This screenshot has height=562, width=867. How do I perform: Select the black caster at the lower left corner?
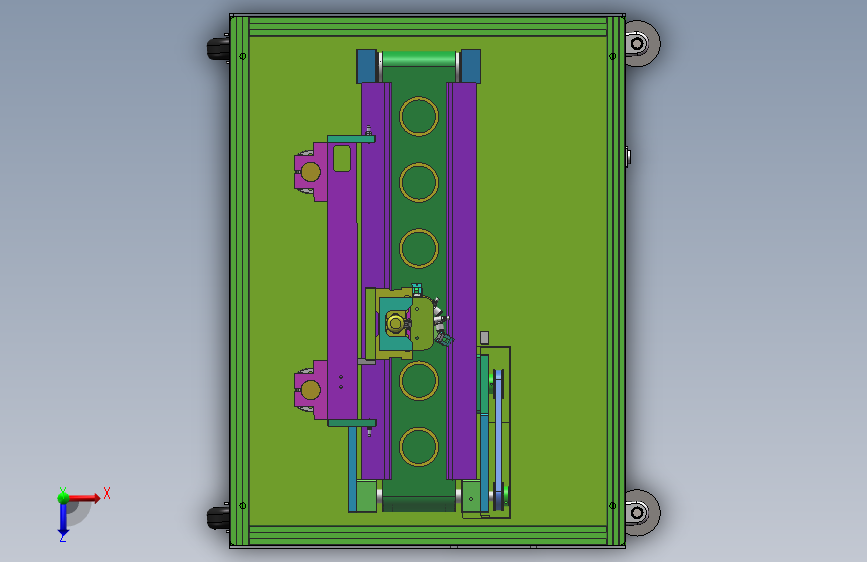[218, 518]
